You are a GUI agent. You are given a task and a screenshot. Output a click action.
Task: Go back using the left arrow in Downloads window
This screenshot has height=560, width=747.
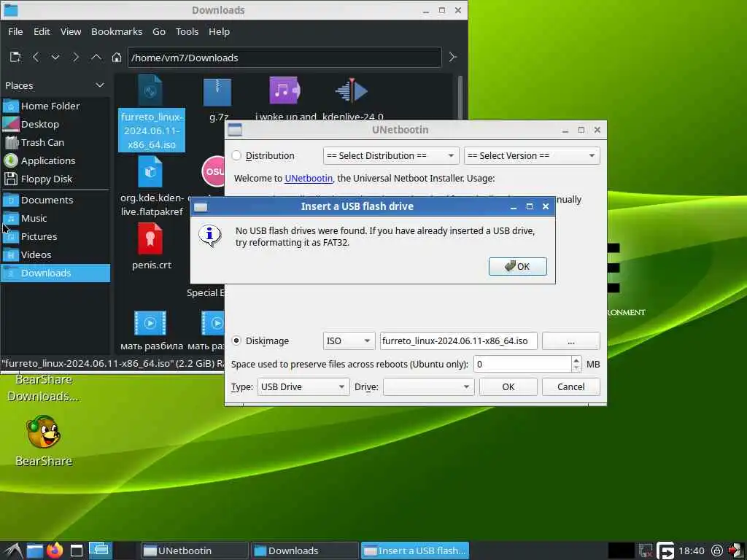coord(36,57)
